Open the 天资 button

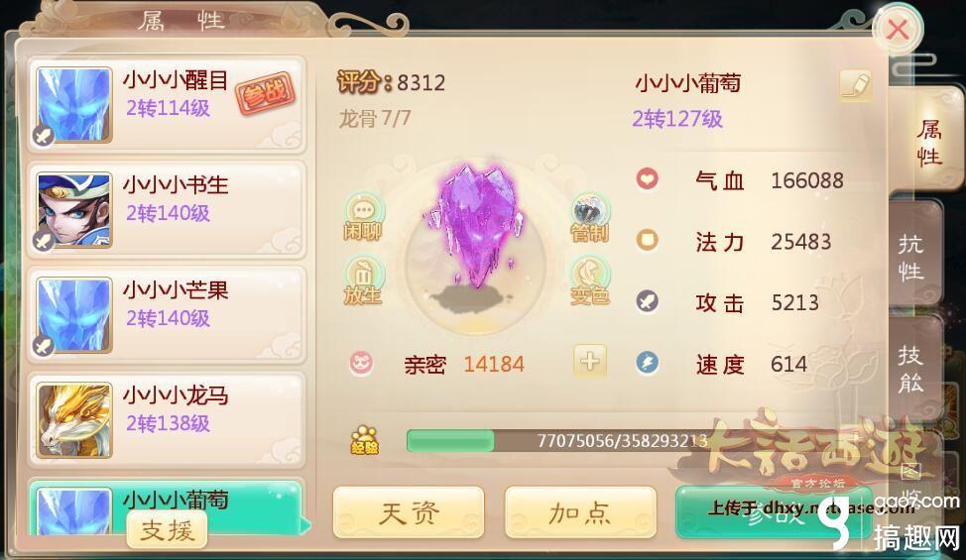click(x=409, y=512)
